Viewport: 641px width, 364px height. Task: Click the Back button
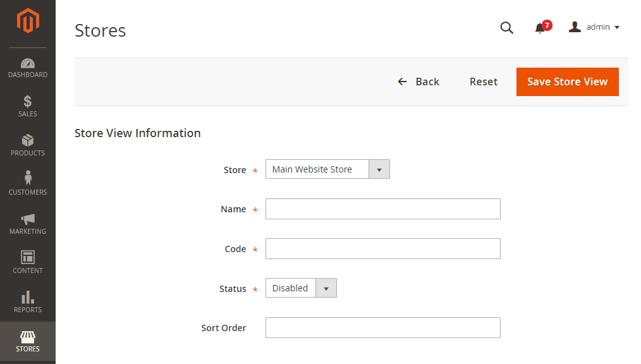pos(418,82)
